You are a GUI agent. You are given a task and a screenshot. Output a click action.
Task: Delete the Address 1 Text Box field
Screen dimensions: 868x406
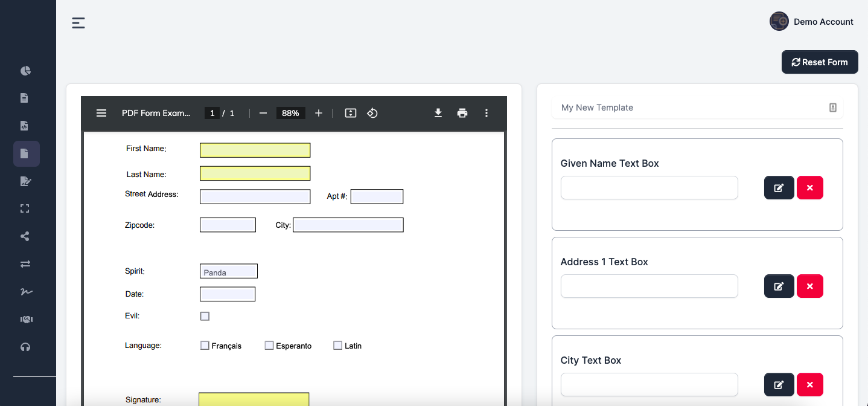810,286
